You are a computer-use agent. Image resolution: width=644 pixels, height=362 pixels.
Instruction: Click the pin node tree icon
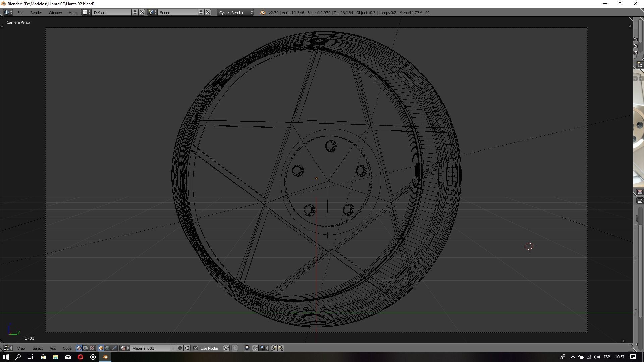(226, 348)
